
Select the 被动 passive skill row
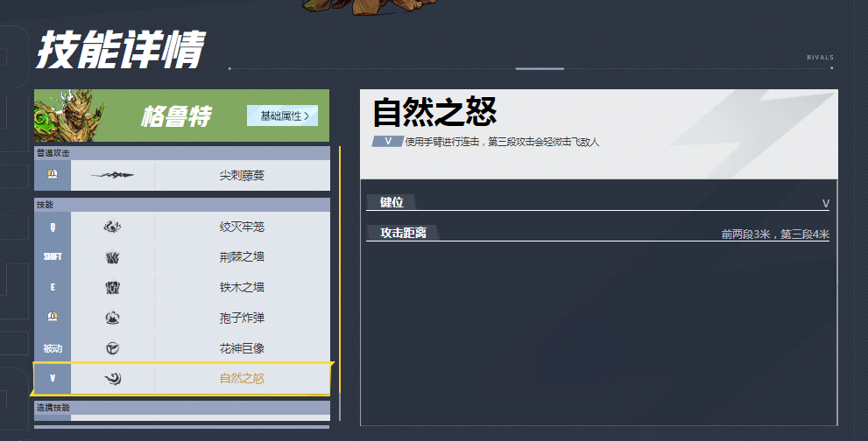pos(182,348)
